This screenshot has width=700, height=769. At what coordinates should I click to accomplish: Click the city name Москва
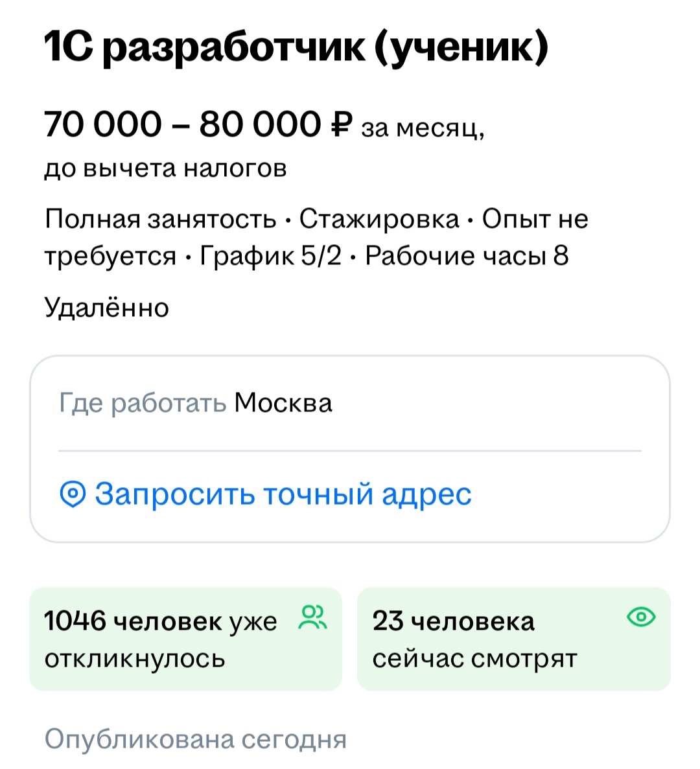(283, 403)
